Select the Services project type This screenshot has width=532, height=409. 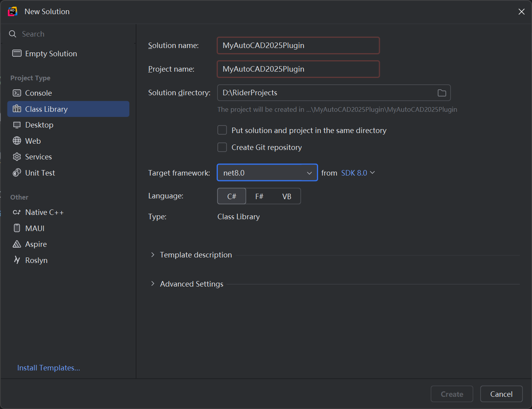click(x=68, y=157)
